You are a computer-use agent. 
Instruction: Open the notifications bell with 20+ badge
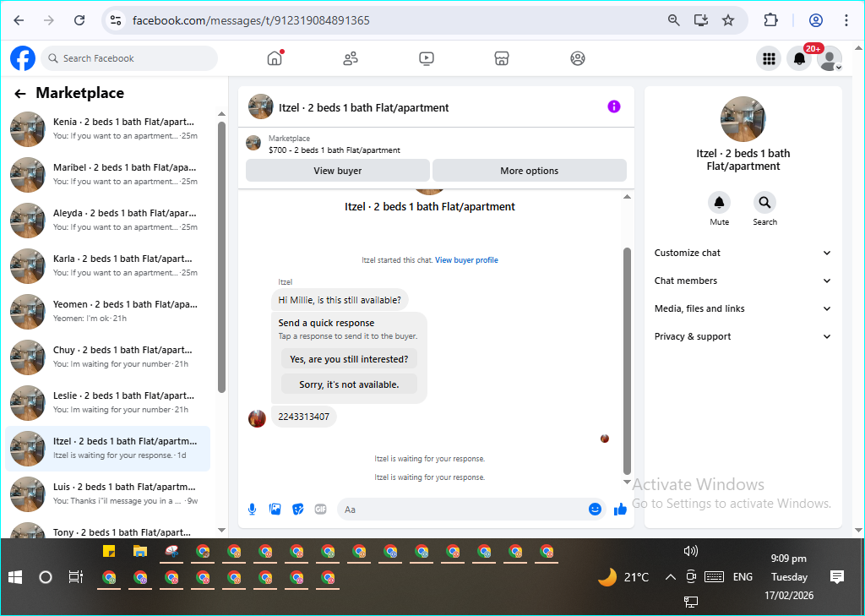(x=799, y=58)
